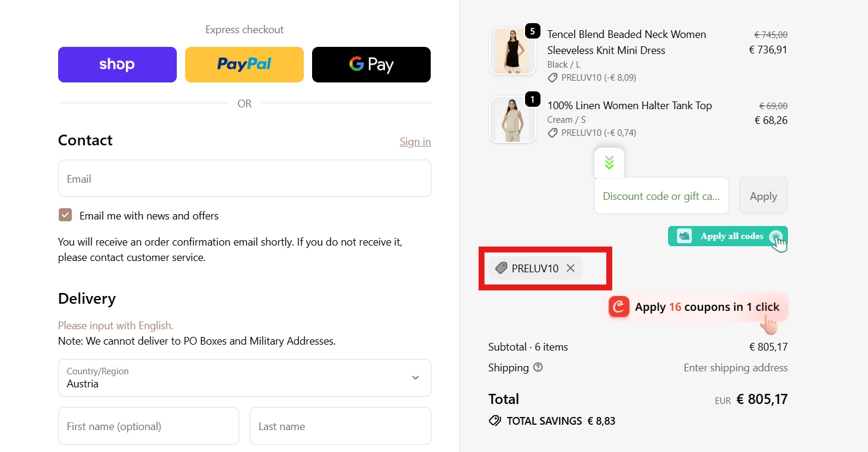Viewport: 868px width, 452px height.
Task: Remove the PRELUV10 discount code
Action: pos(570,268)
